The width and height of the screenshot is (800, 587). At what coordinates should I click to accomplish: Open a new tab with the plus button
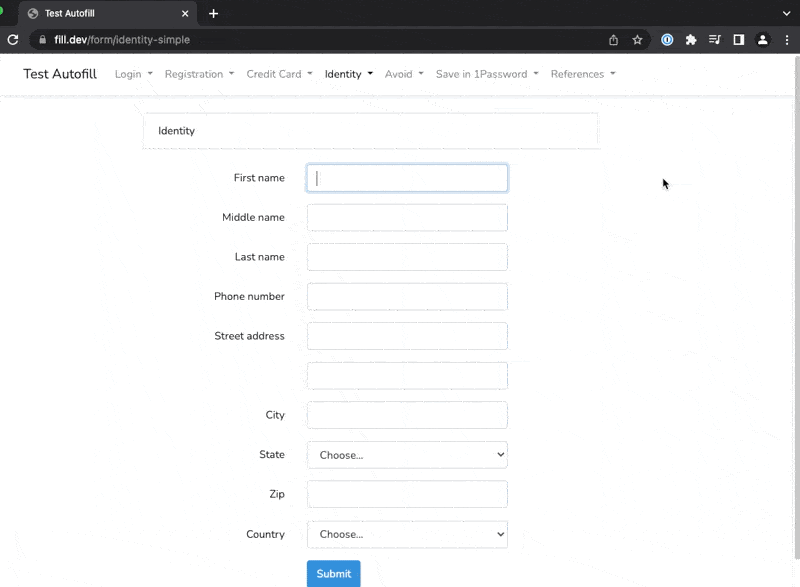pyautogui.click(x=213, y=14)
